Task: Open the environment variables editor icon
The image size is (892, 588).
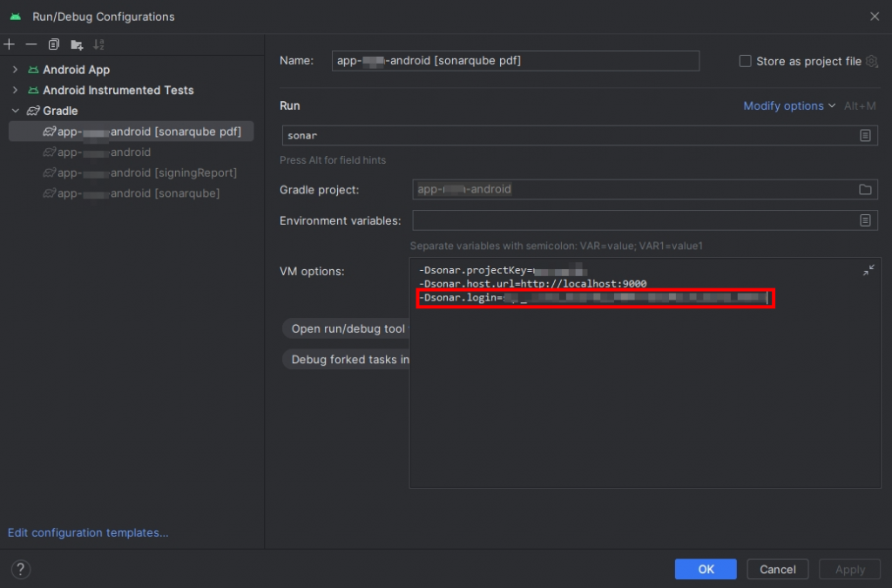Action: (x=865, y=220)
